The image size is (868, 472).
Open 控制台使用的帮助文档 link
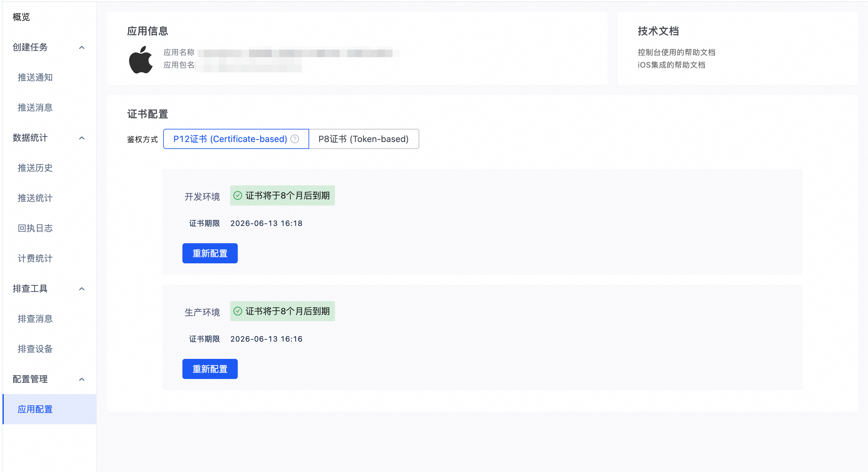676,52
